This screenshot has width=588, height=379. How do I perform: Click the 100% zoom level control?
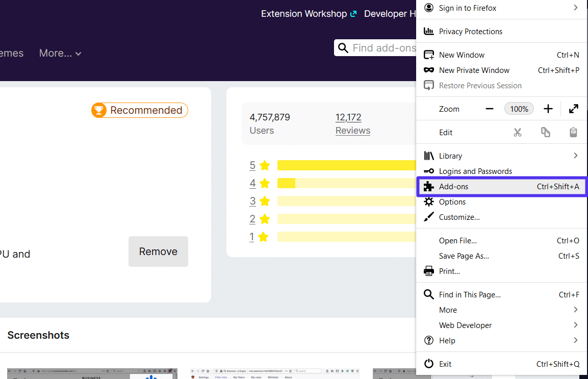coord(519,109)
